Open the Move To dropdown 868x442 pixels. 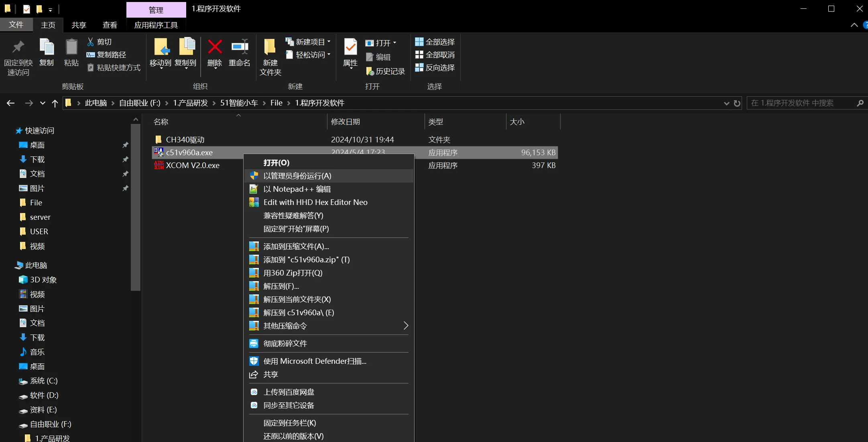161,67
